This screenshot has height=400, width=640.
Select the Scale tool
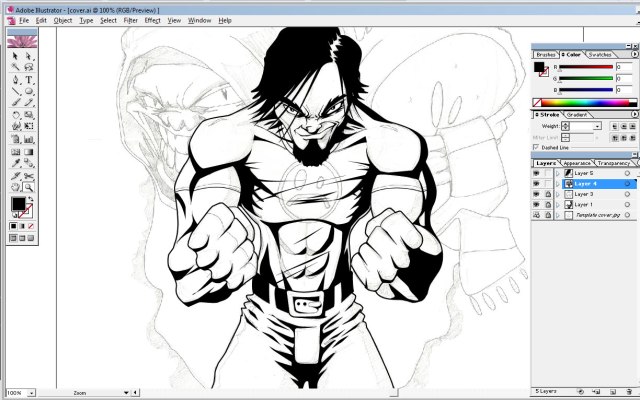29,115
